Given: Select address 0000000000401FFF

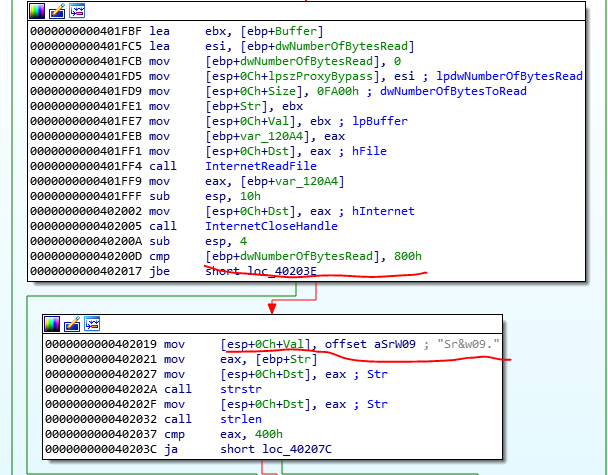Looking at the screenshot, I should (x=86, y=196).
